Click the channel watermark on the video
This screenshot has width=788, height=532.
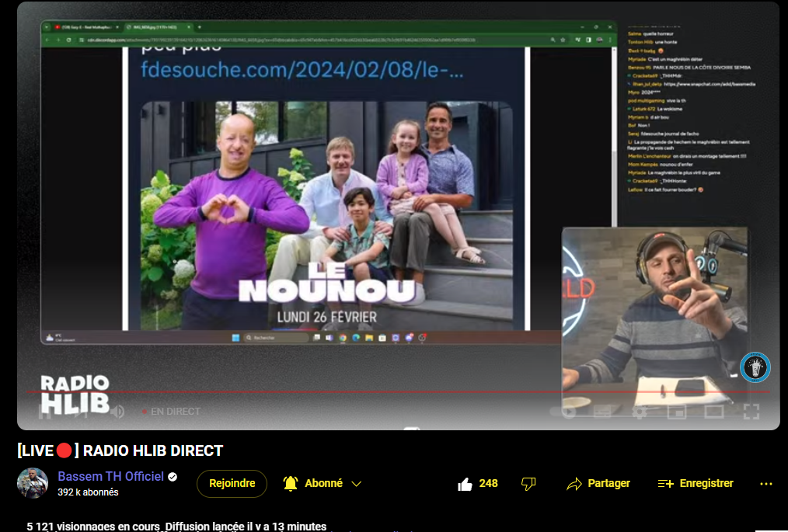tap(755, 367)
